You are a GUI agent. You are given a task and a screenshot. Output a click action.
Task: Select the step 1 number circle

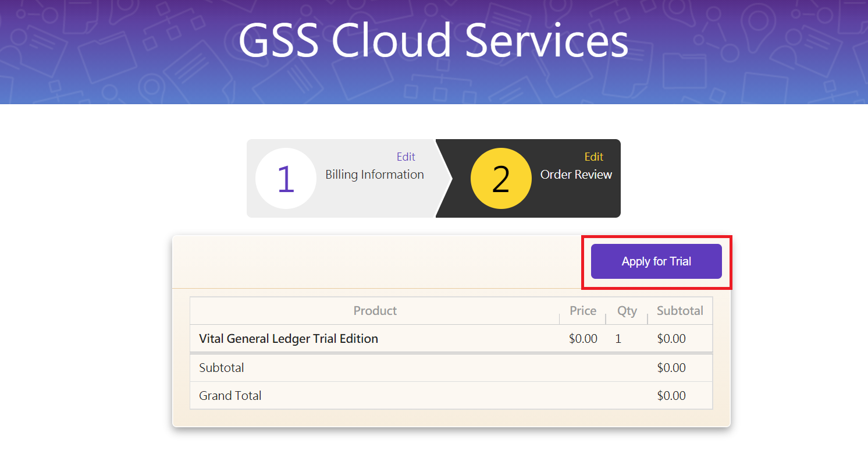click(286, 178)
